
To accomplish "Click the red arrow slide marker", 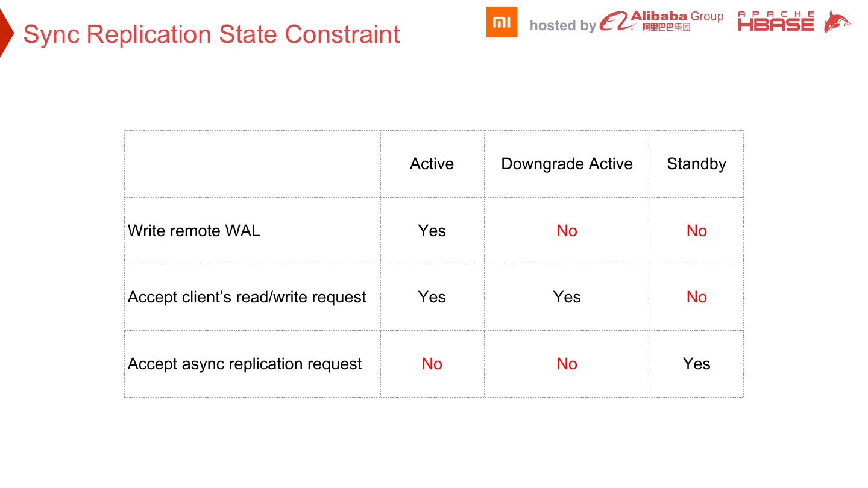I will [x=5, y=33].
